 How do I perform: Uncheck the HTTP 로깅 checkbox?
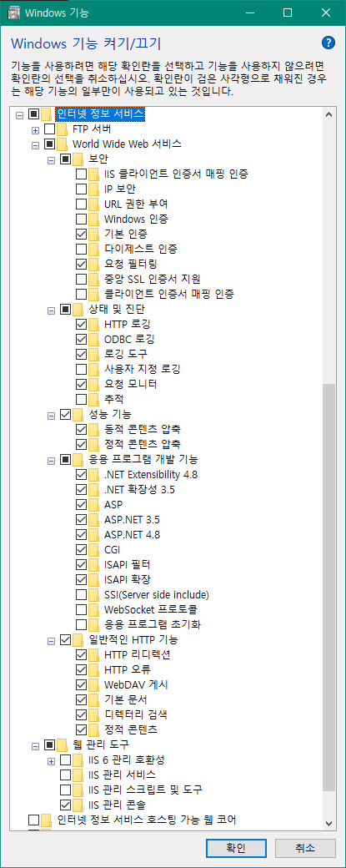(81, 324)
